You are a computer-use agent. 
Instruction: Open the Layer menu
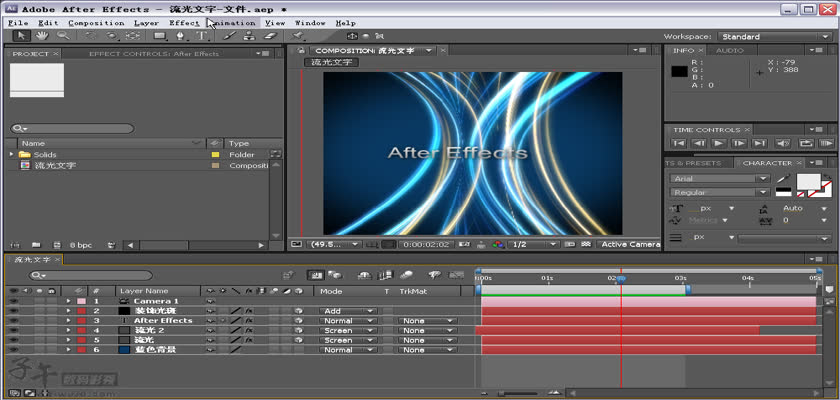click(x=146, y=22)
